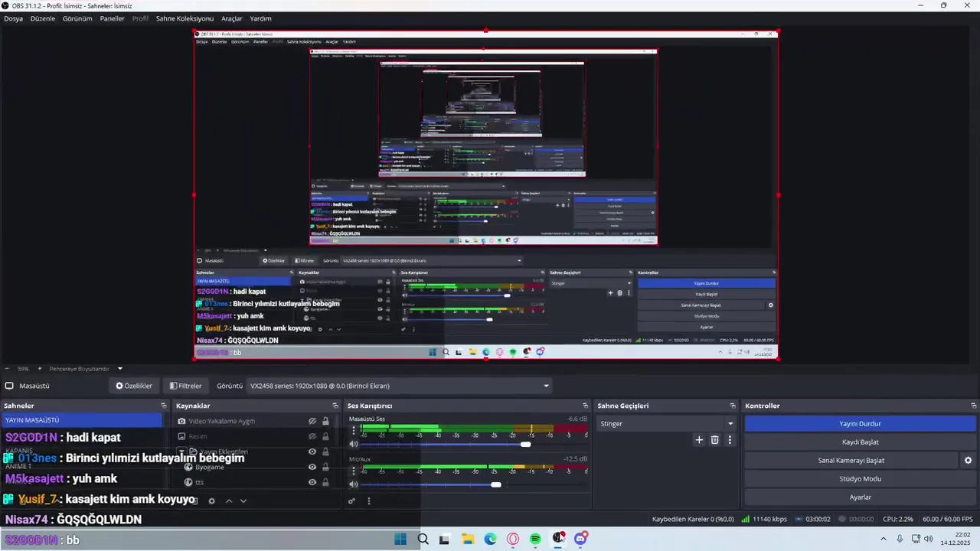Toggle lock on Video Yakalama Aygıtı

point(325,421)
